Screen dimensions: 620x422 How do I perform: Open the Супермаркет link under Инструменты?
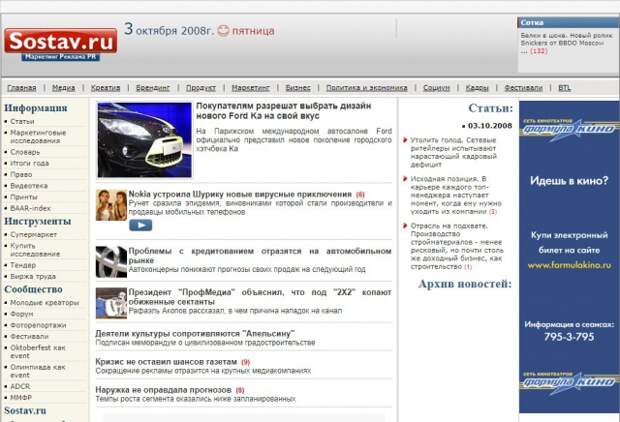(x=34, y=235)
